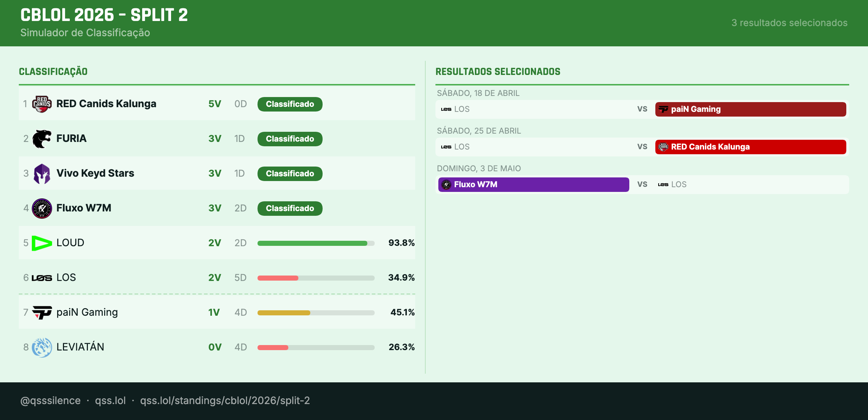Expand the RESULTADOS SELECIONADOS section

click(498, 71)
